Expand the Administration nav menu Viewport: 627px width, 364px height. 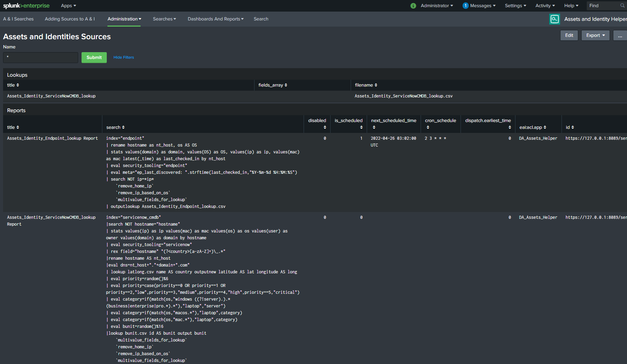(124, 19)
